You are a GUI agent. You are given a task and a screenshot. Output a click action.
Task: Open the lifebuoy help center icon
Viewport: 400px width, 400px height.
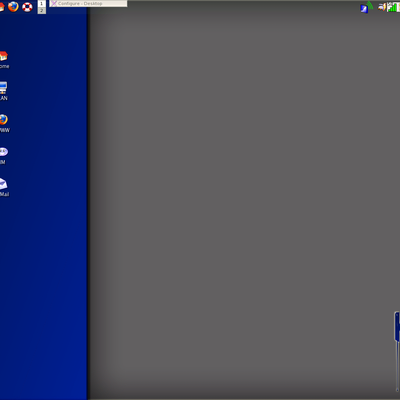coord(27,7)
